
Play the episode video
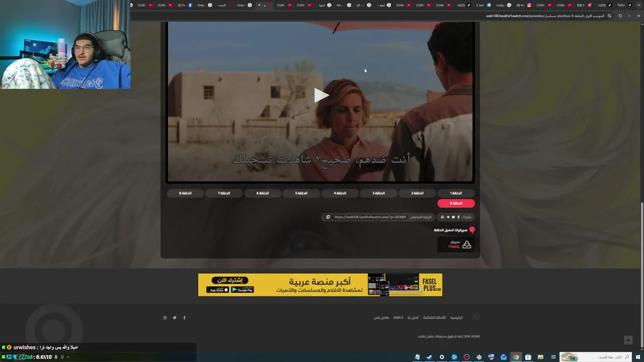pos(320,95)
